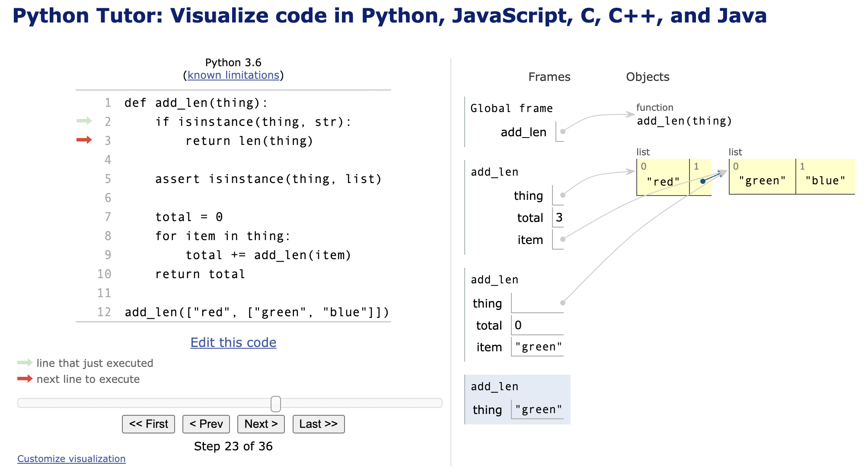868x475 pixels.
Task: Click code line 10 return total
Action: pos(200,274)
